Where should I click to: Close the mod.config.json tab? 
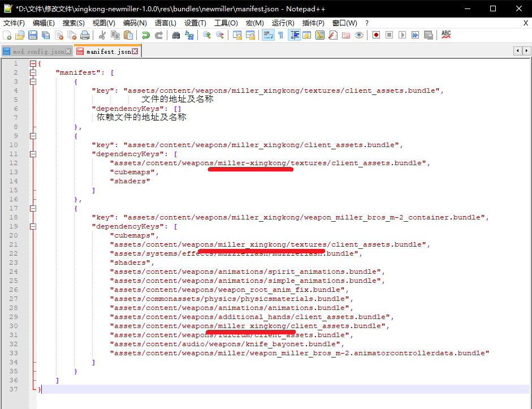coord(68,51)
